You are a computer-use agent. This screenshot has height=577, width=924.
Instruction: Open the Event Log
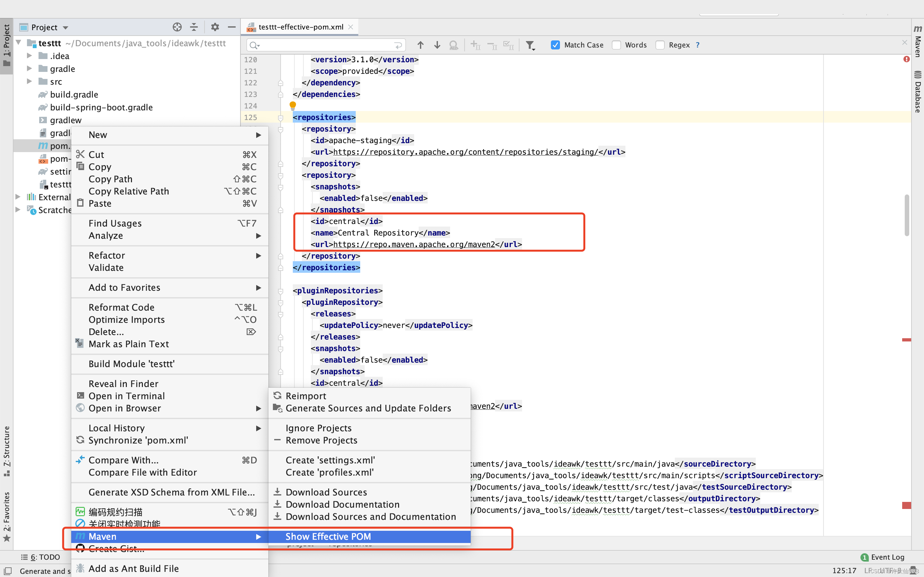(886, 557)
